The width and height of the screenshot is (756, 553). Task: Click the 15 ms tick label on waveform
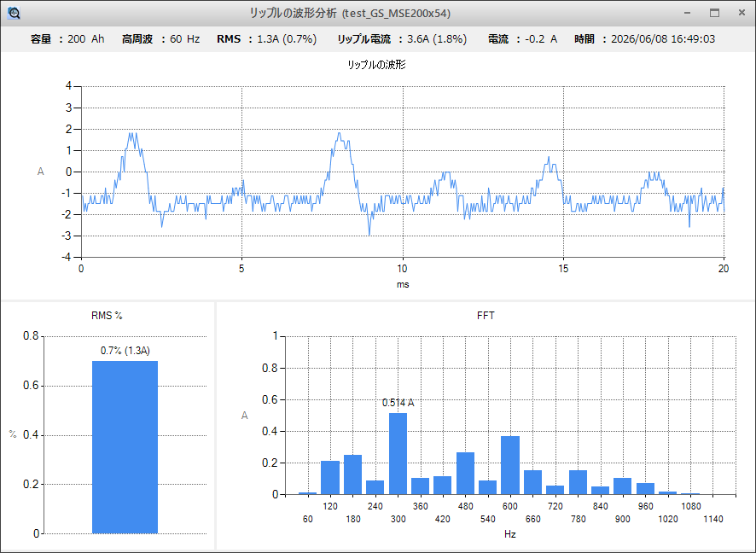(563, 269)
